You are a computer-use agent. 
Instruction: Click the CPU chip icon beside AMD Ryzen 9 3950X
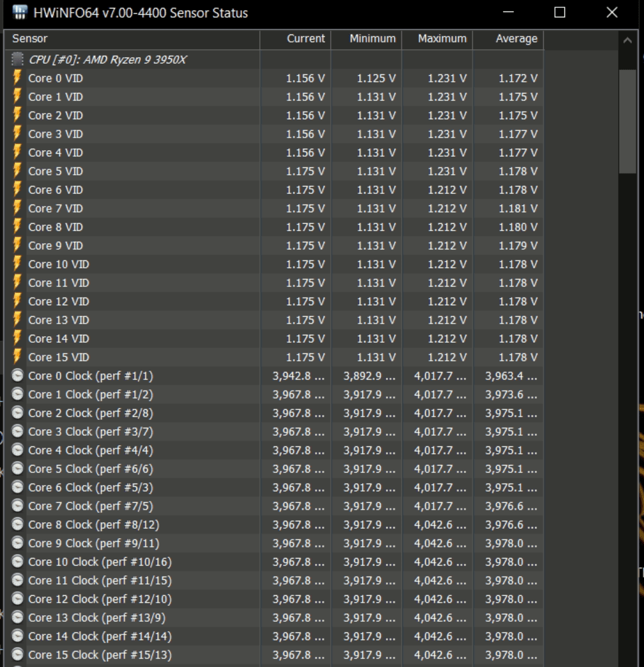coord(17,60)
